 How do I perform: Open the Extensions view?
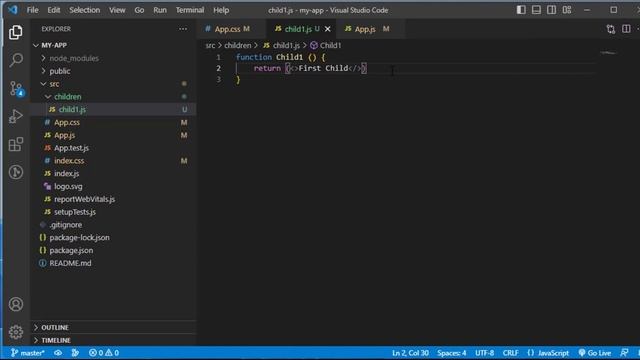(16, 144)
